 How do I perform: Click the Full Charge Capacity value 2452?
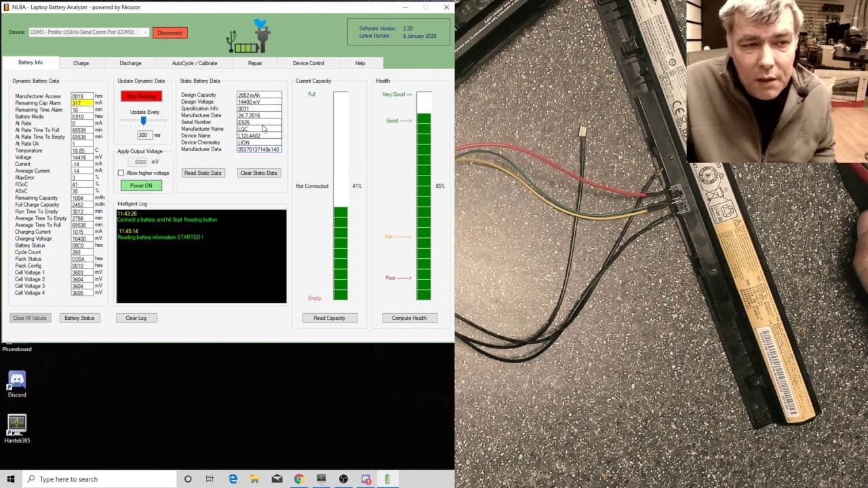point(82,205)
